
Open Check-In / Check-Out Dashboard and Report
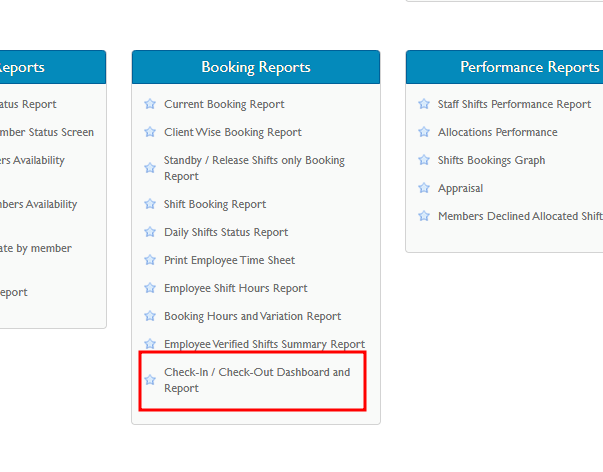257,380
